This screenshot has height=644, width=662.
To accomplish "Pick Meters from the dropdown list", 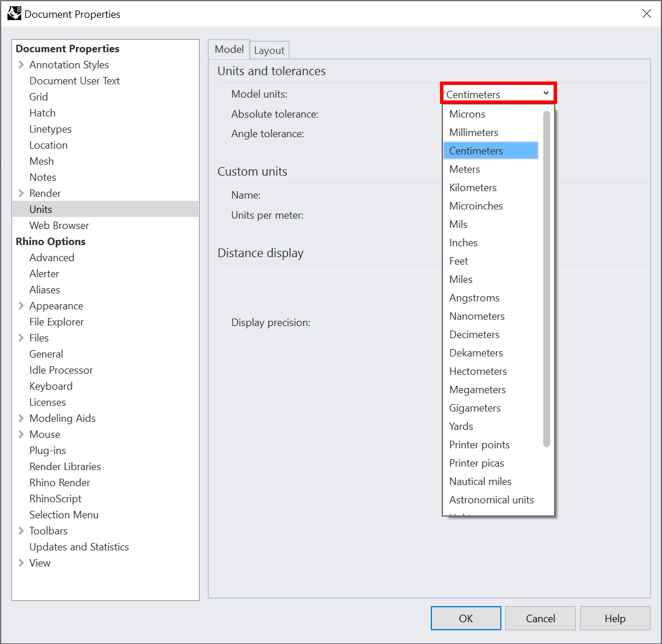I will tap(464, 169).
